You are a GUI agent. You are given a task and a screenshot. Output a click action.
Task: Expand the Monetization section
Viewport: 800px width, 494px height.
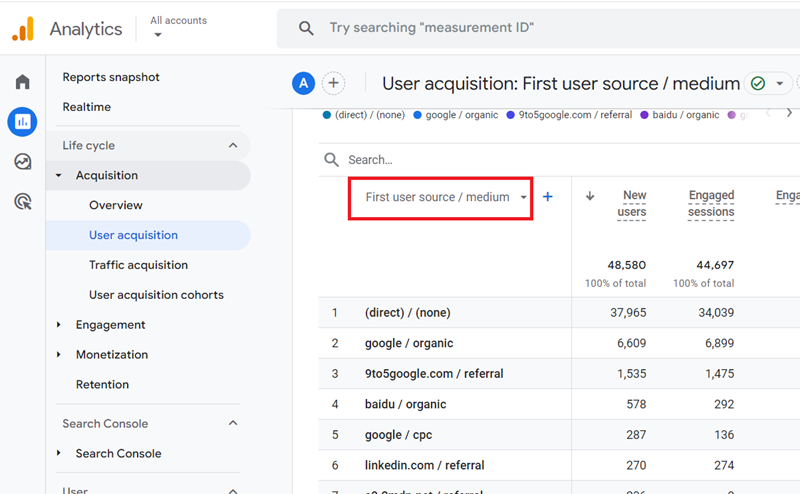click(59, 355)
